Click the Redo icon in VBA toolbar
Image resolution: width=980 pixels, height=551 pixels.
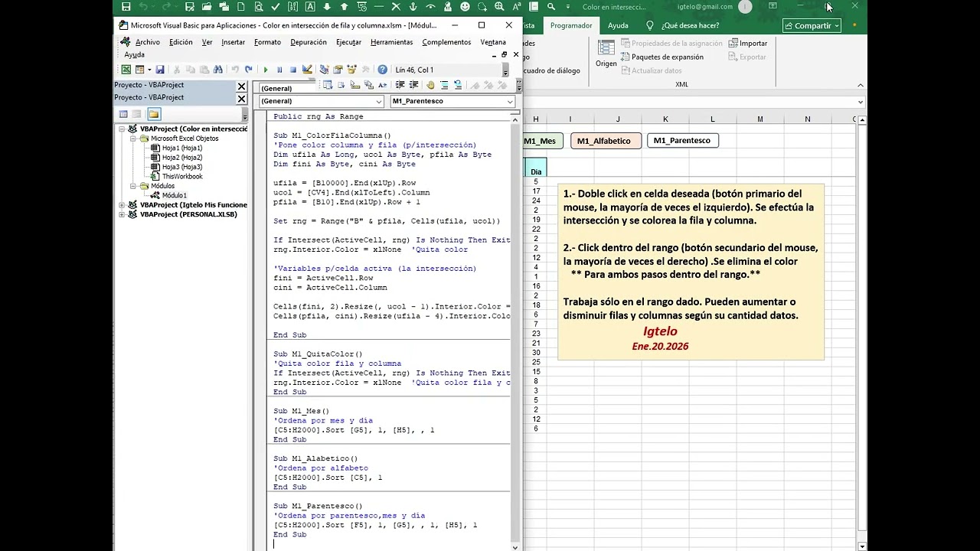(x=249, y=70)
